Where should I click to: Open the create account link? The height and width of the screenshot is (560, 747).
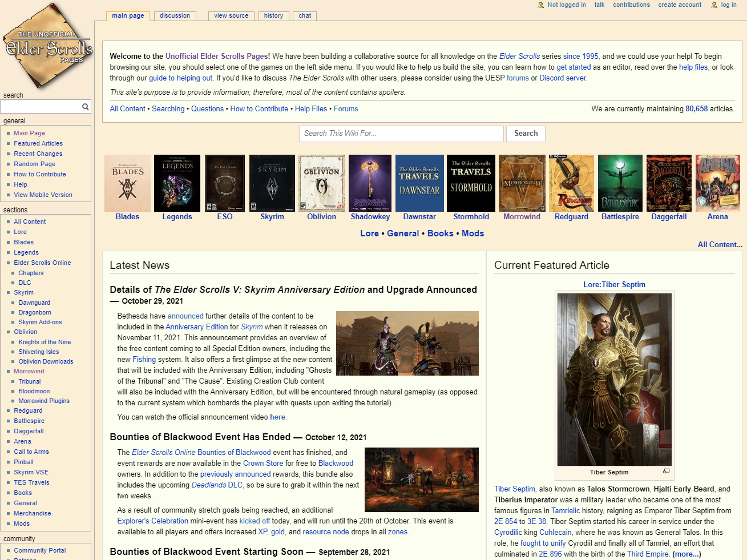pyautogui.click(x=680, y=5)
